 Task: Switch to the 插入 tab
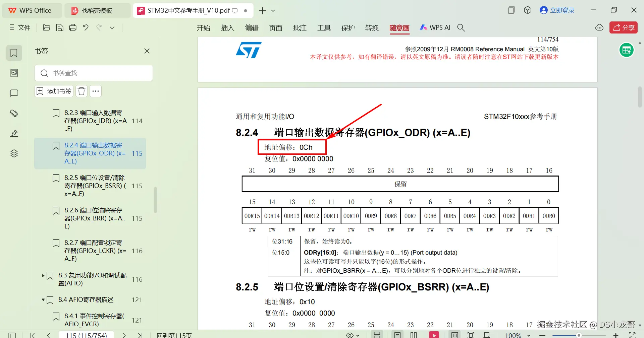(228, 28)
